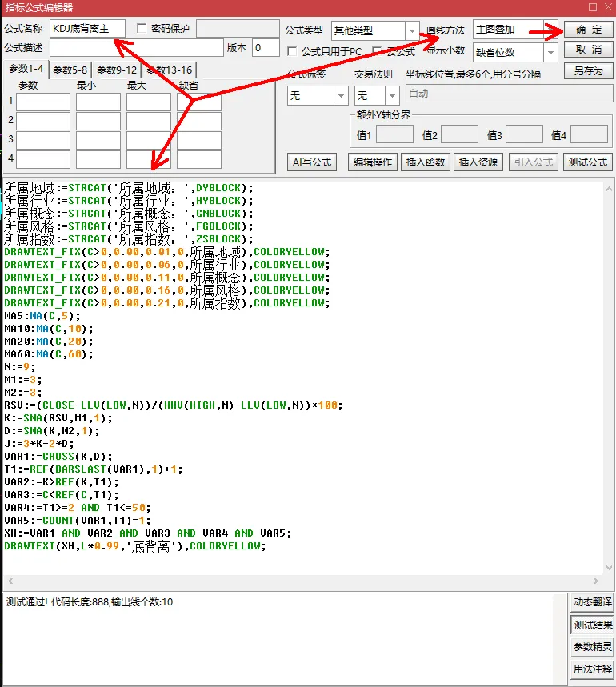
Task: Open the AI写公式 tool
Action: pos(312,162)
